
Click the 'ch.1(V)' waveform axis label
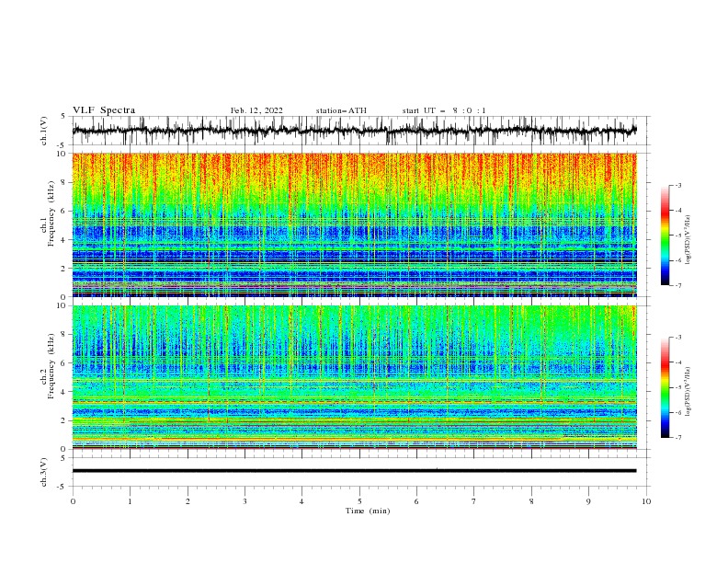(44, 131)
